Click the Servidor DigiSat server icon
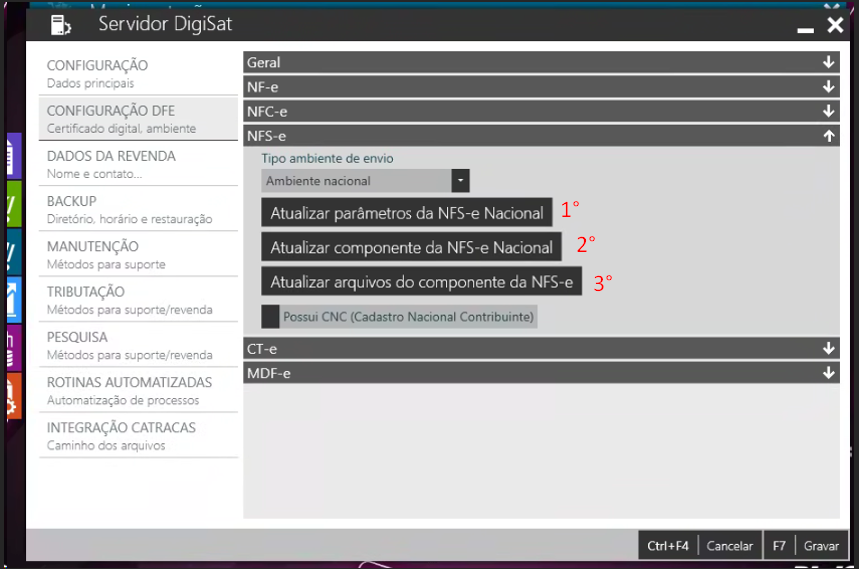 click(61, 24)
